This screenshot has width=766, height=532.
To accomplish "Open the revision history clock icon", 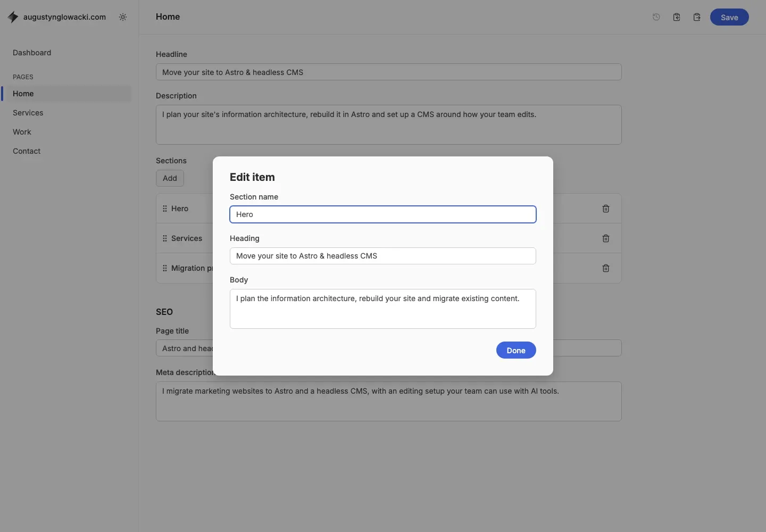I will (x=656, y=17).
